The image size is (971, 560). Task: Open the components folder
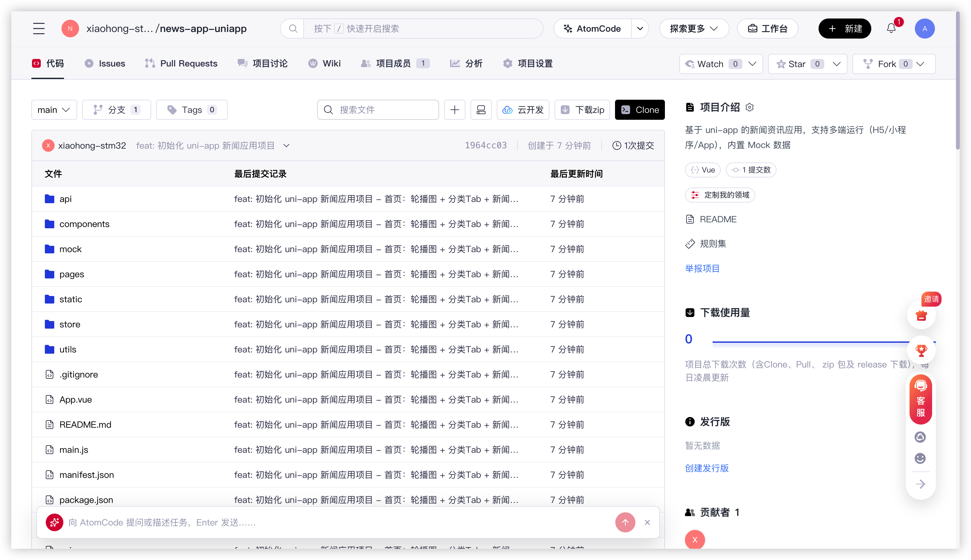[x=84, y=224]
